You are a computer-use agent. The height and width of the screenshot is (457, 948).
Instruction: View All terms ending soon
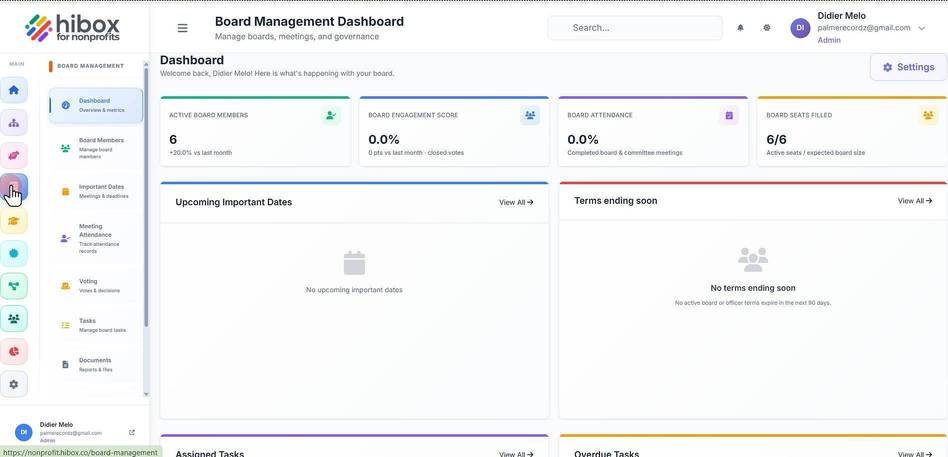(x=915, y=201)
